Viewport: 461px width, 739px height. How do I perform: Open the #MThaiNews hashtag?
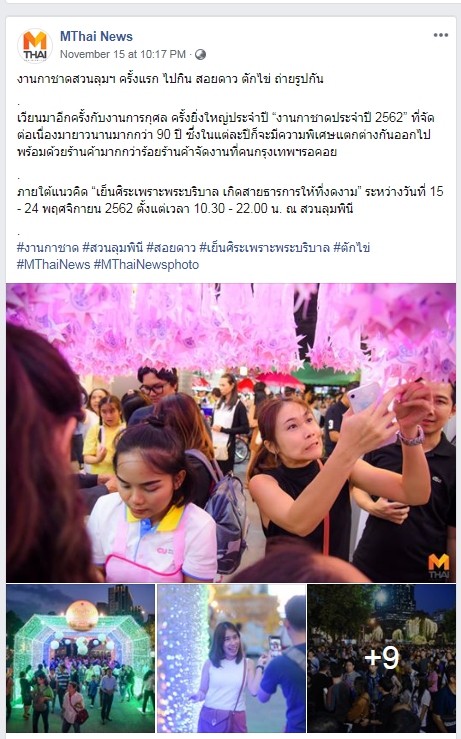[x=53, y=264]
